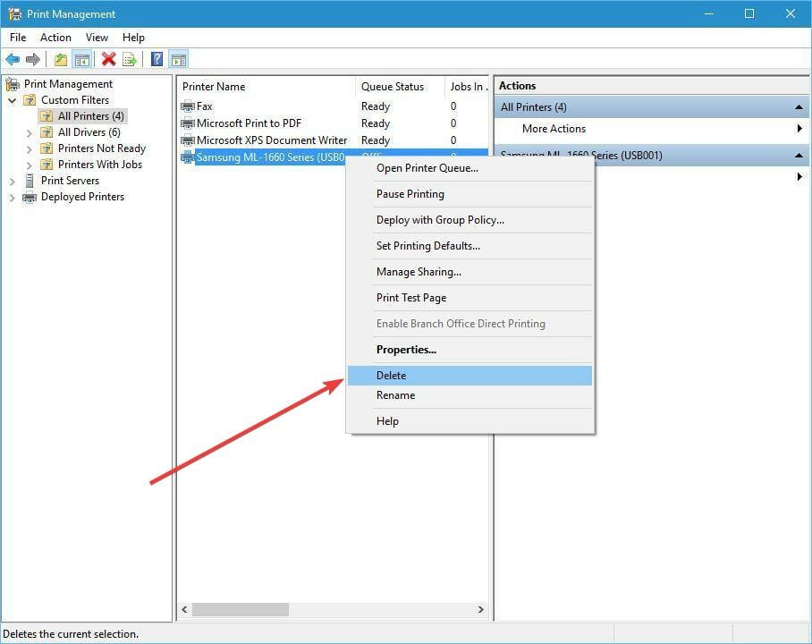Click the Deployed Printers icon
This screenshot has height=644, width=812.
[x=30, y=197]
